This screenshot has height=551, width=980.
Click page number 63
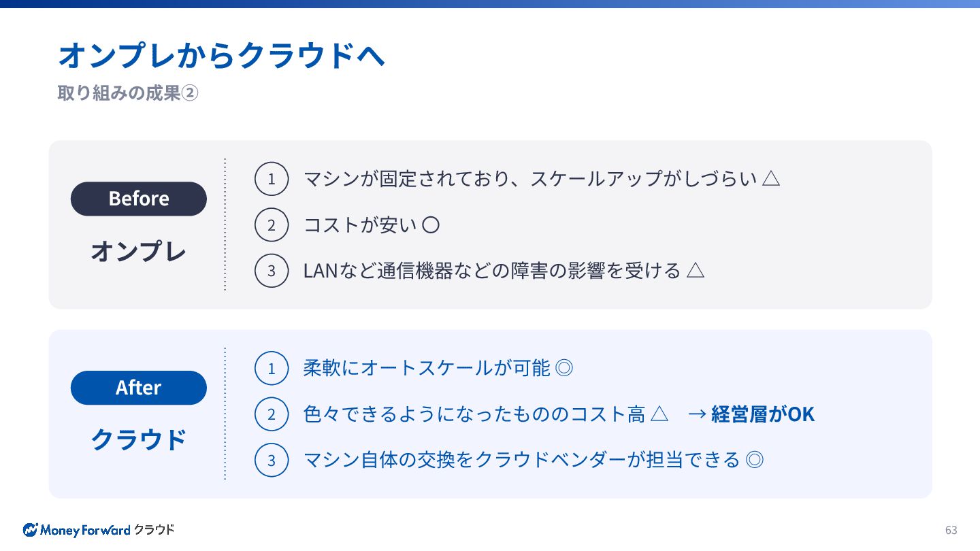click(951, 530)
